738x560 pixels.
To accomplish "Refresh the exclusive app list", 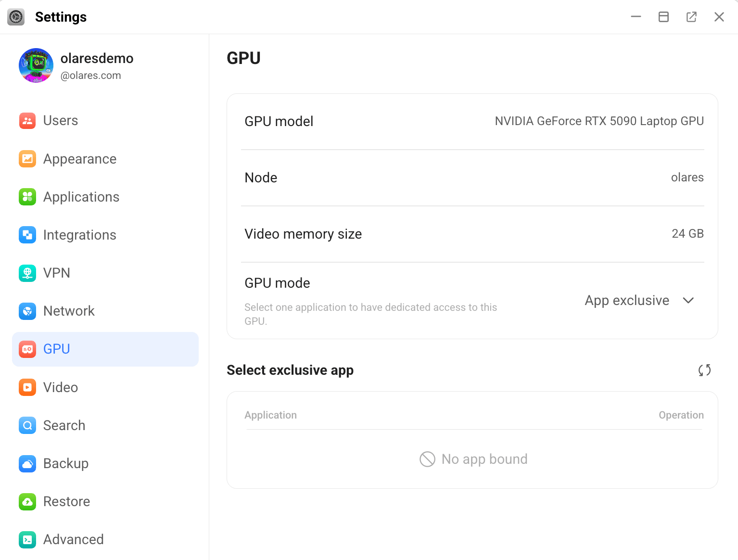I will (704, 370).
